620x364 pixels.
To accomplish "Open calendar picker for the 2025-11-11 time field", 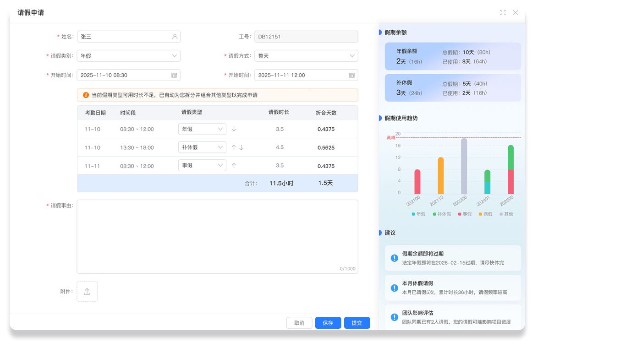I will click(x=352, y=75).
